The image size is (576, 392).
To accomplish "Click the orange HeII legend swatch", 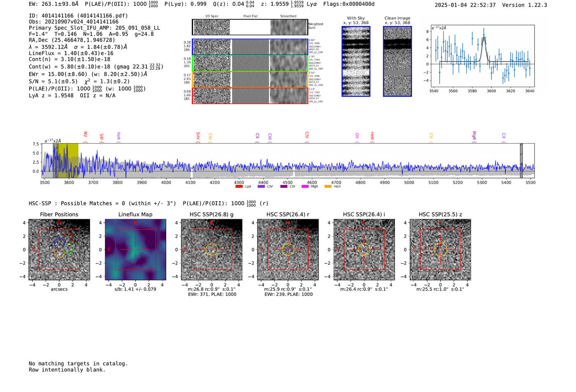I will pyautogui.click(x=328, y=186).
